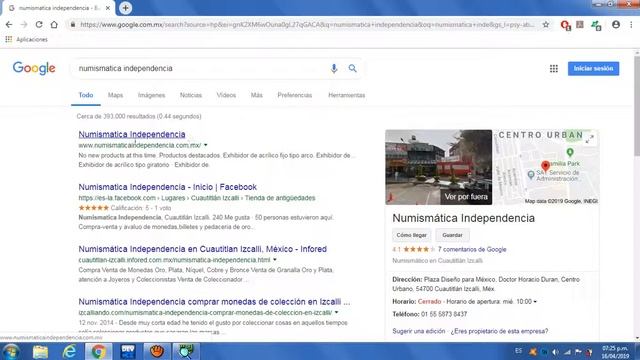This screenshot has height=360, width=640.
Task: Go back with browser back arrow
Action: pyautogui.click(x=9, y=24)
